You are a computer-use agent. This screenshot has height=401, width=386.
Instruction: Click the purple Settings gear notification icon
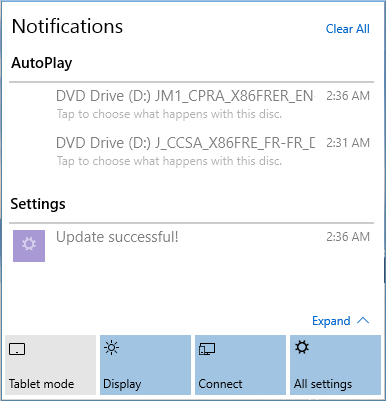click(29, 246)
